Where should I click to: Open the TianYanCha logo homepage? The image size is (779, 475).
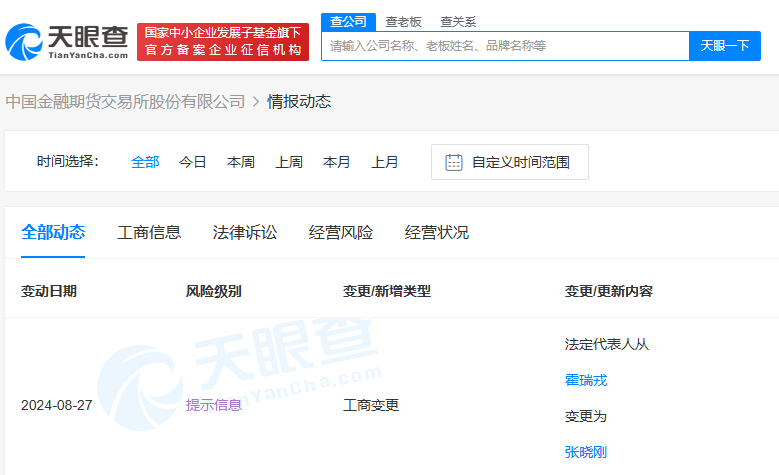pos(67,42)
